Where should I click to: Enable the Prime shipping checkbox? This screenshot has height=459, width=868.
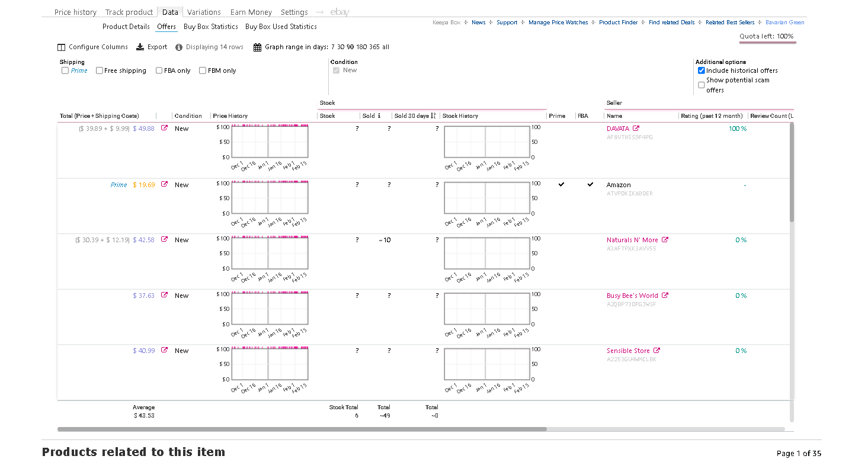(x=65, y=70)
